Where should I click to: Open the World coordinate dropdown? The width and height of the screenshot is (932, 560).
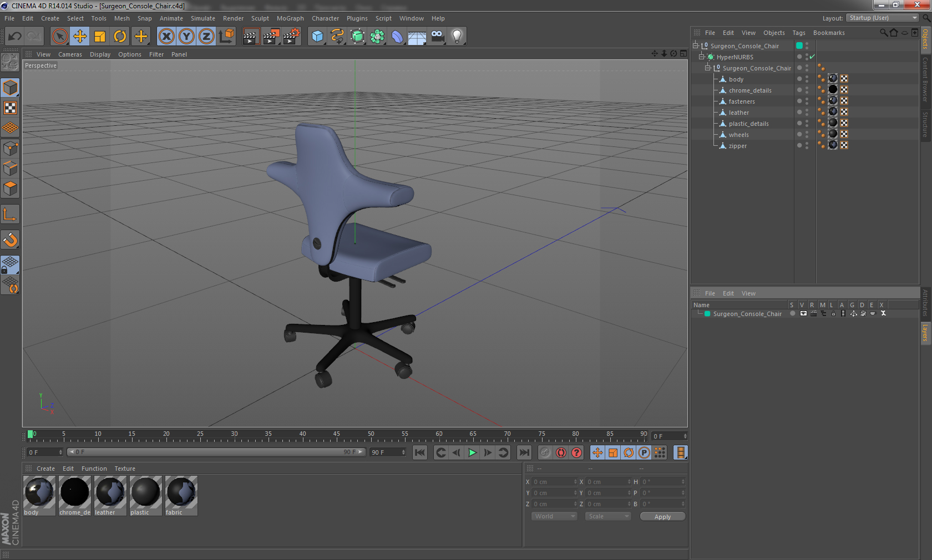(x=554, y=516)
